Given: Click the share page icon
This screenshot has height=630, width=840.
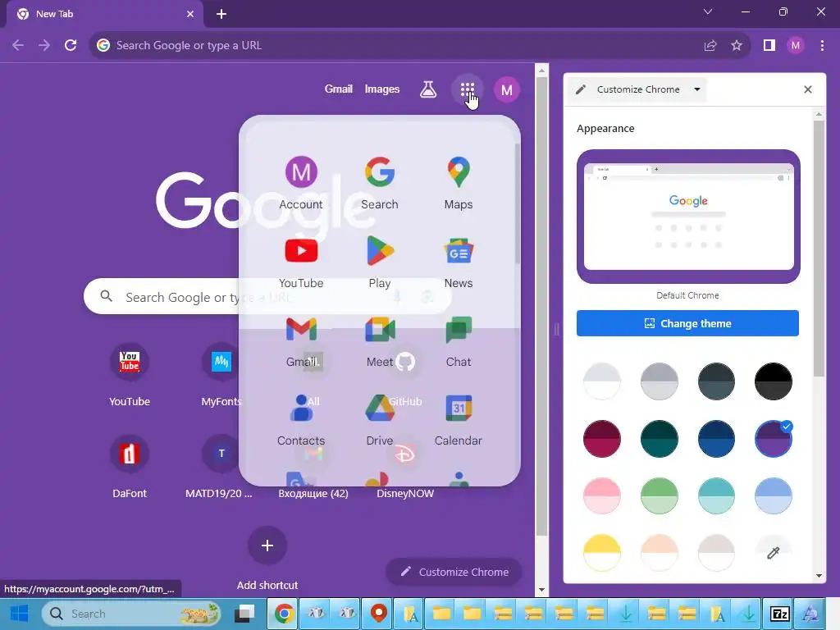Looking at the screenshot, I should click(710, 46).
